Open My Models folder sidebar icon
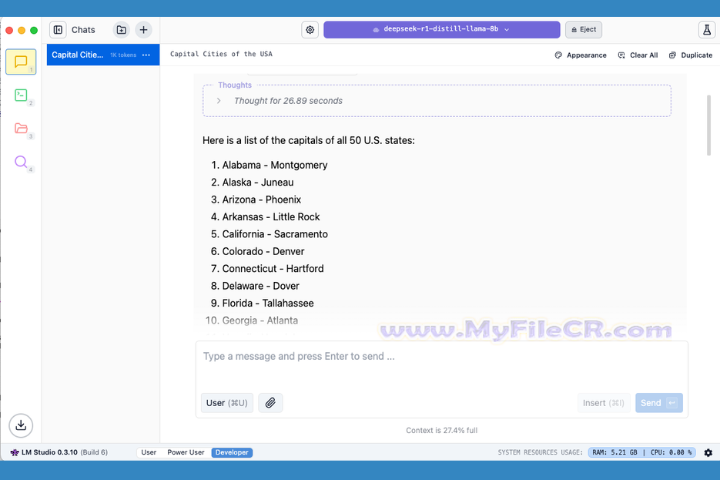 (21, 128)
